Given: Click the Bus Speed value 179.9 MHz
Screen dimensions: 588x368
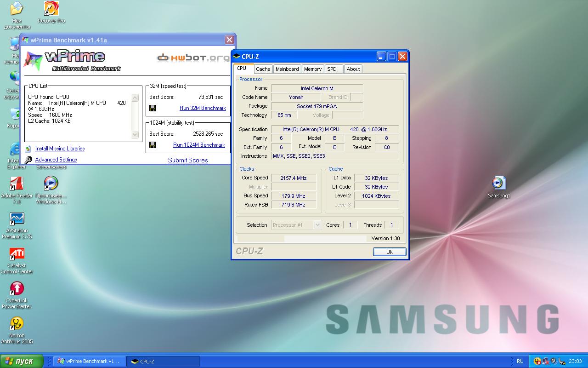Looking at the screenshot, I should [294, 196].
